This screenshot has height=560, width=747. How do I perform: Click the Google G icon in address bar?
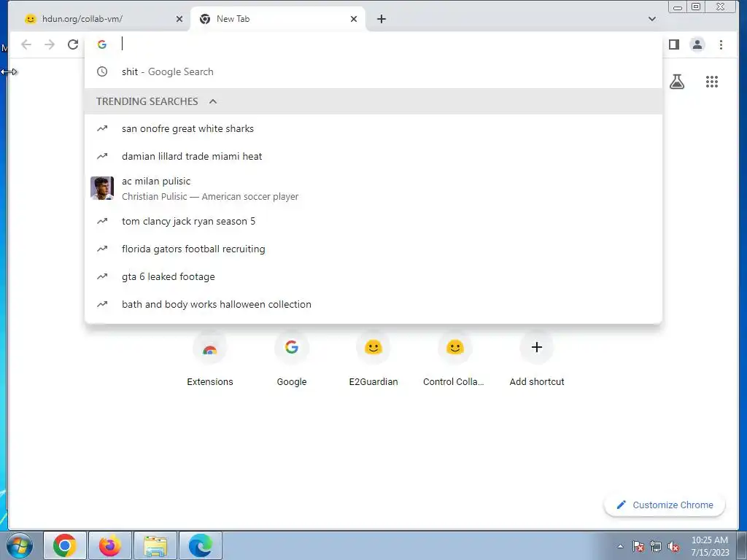(102, 44)
